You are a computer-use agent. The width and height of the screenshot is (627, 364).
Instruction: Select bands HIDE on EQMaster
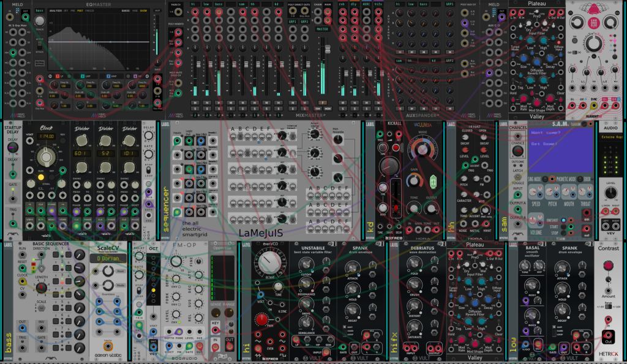pos(135,11)
